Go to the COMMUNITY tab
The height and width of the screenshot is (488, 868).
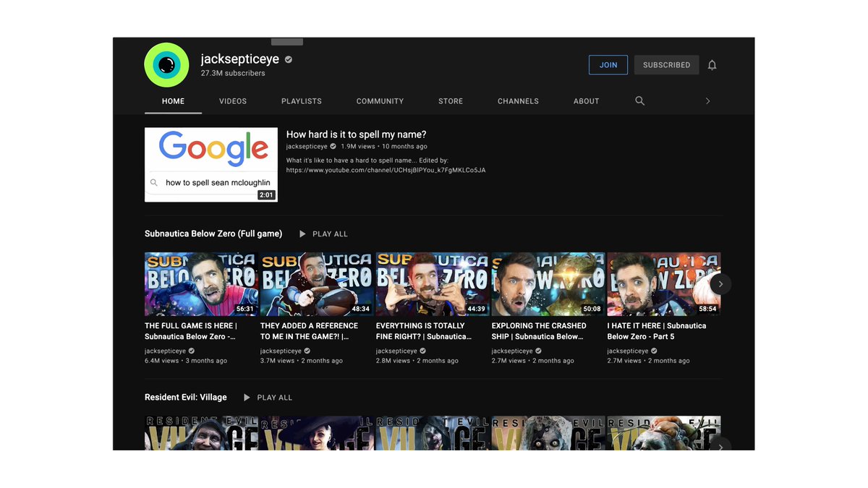(380, 101)
